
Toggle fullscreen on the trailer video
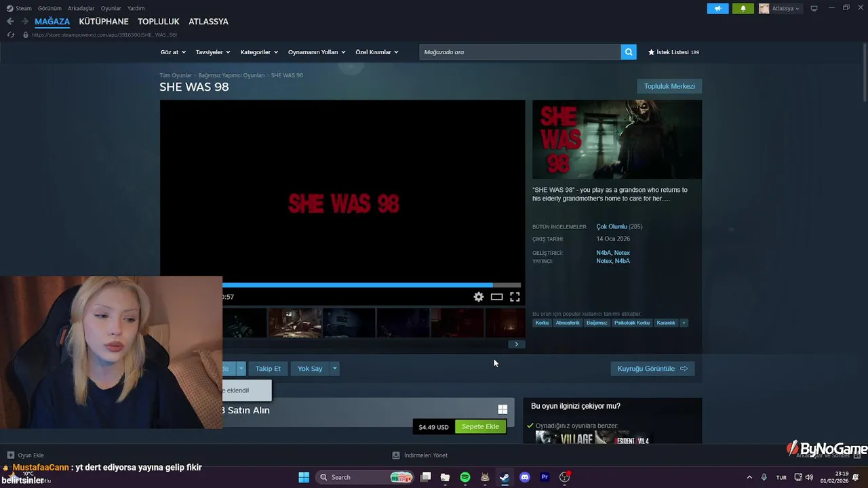tap(515, 297)
